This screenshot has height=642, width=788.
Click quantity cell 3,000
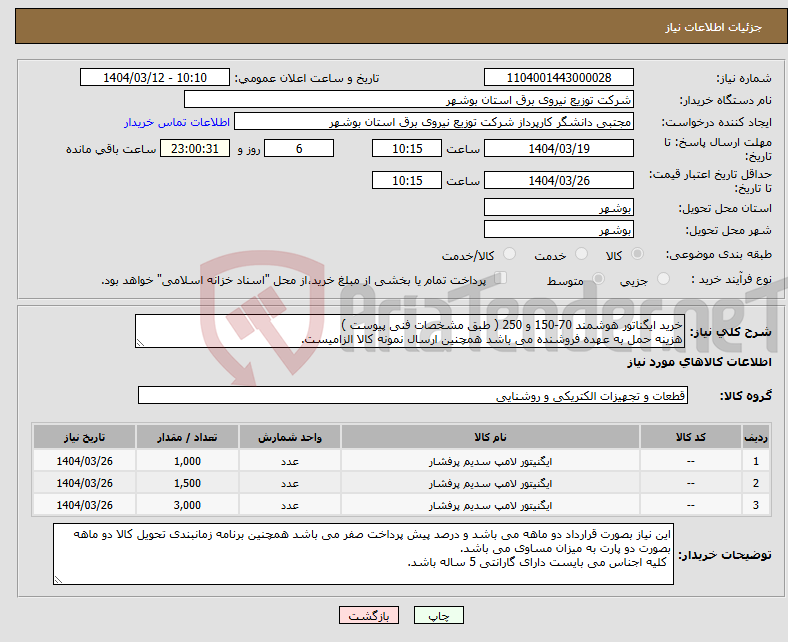point(187,505)
